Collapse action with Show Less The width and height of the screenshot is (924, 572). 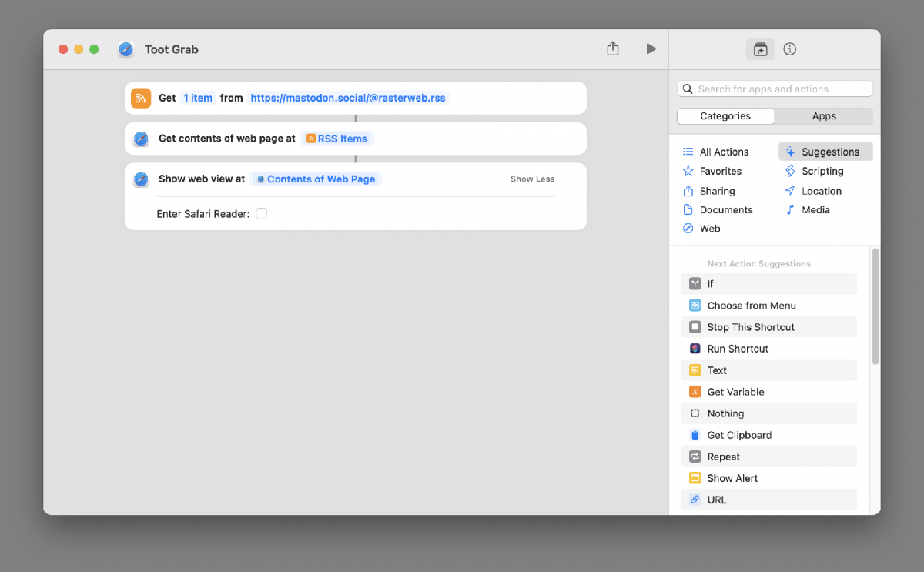coord(532,179)
